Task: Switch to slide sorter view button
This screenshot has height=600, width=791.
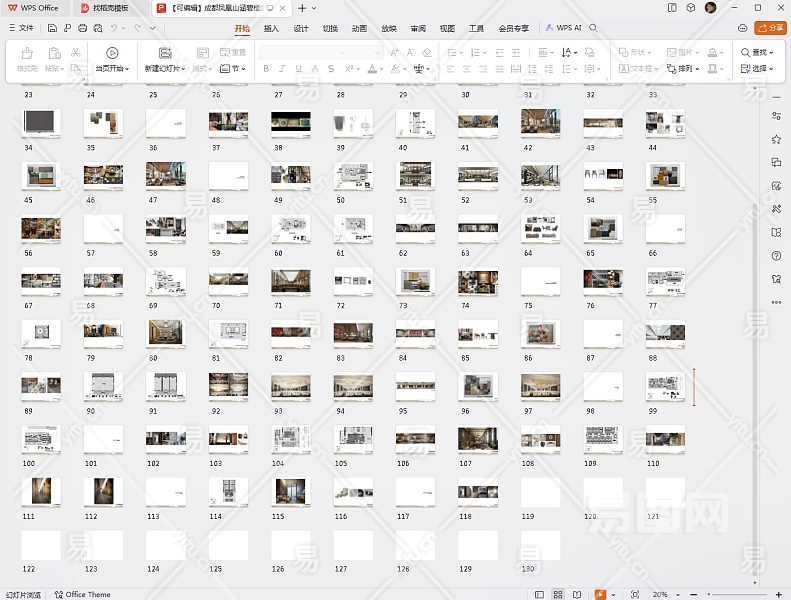Action: coord(558,594)
